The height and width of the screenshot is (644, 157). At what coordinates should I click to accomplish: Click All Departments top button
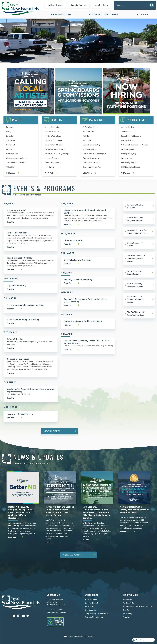point(55,5)
